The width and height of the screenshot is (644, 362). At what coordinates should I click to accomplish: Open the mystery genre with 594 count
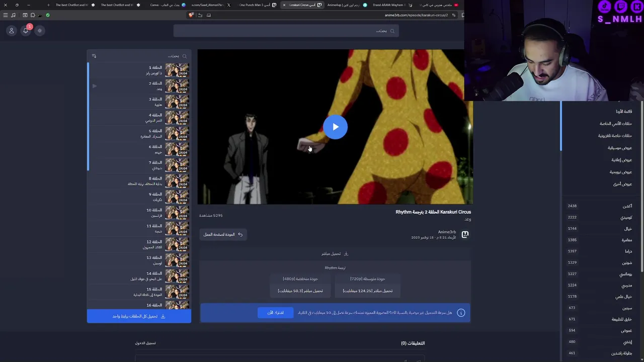(x=599, y=330)
